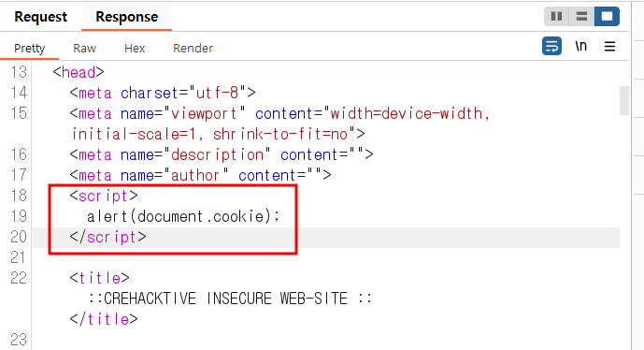Viewport: 644px width, 350px height.
Task: Open the Hex view tab
Action: (x=135, y=49)
